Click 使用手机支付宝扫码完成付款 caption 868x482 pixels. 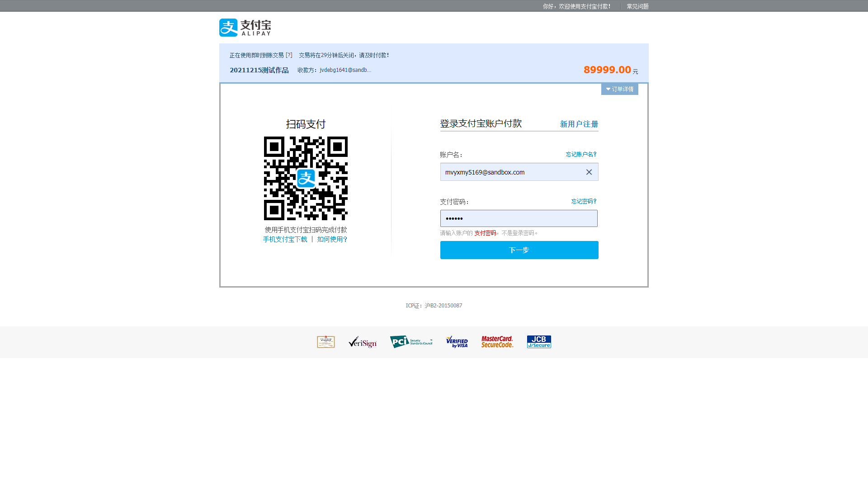coord(306,230)
